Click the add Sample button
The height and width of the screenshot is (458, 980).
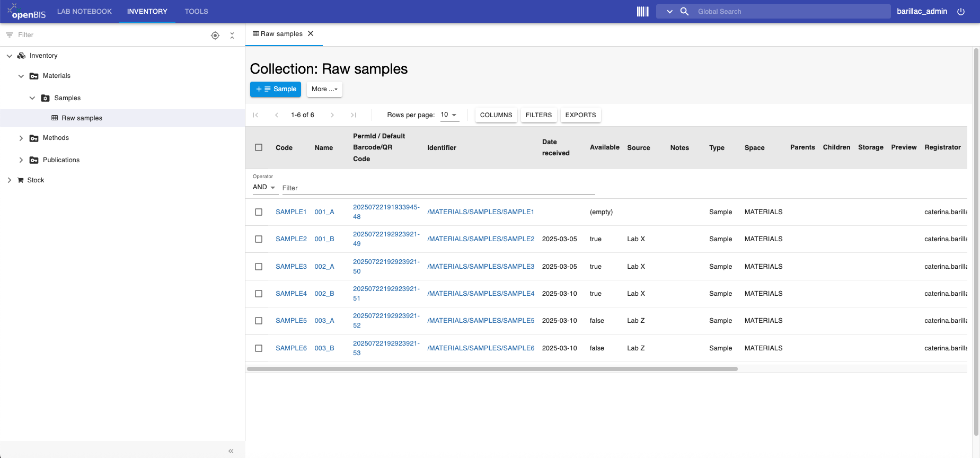click(x=276, y=89)
